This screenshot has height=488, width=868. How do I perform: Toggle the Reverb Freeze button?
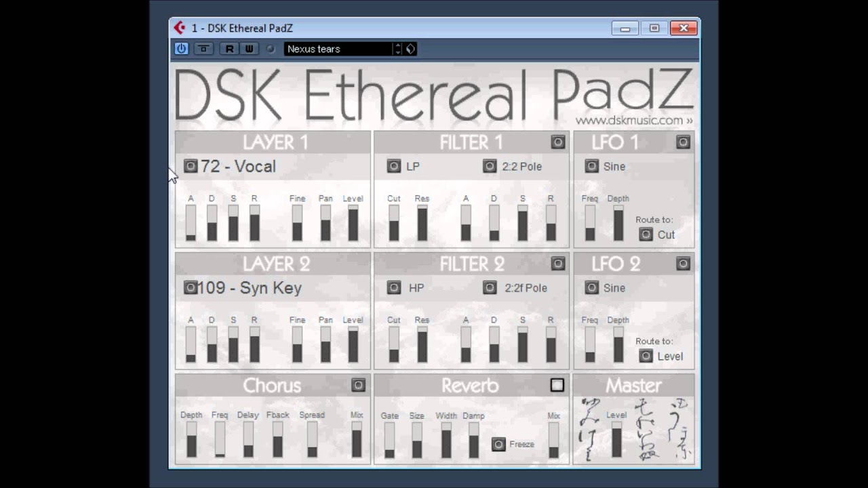point(498,444)
